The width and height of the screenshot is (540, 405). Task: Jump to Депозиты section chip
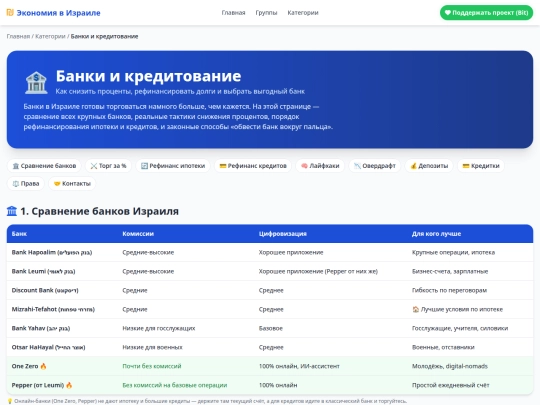tap(429, 166)
